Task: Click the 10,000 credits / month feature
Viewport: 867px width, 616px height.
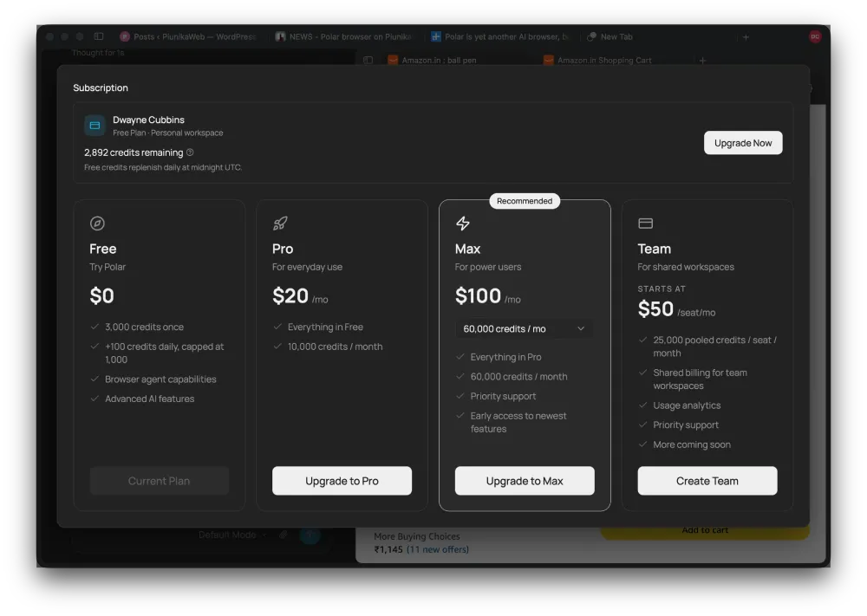Action: (x=335, y=347)
